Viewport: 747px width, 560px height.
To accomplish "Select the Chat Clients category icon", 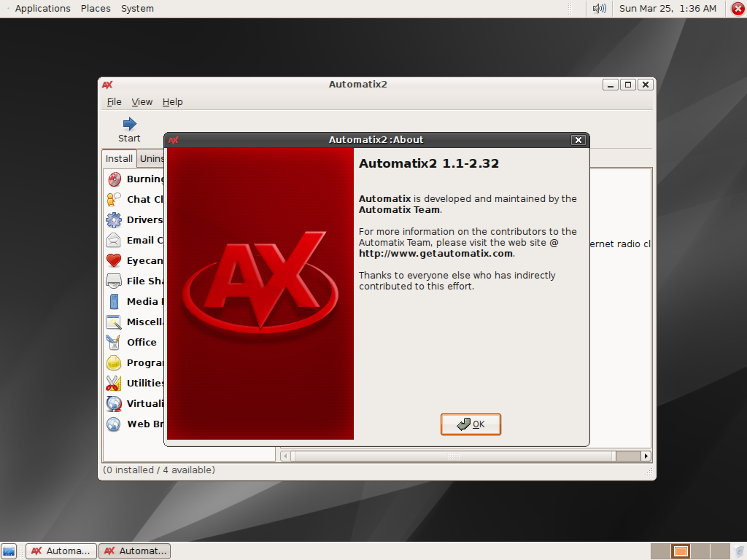I will [114, 200].
